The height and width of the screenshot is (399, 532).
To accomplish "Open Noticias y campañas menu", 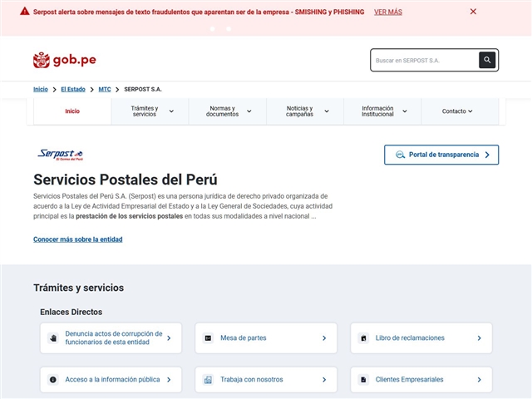I will [x=305, y=111].
